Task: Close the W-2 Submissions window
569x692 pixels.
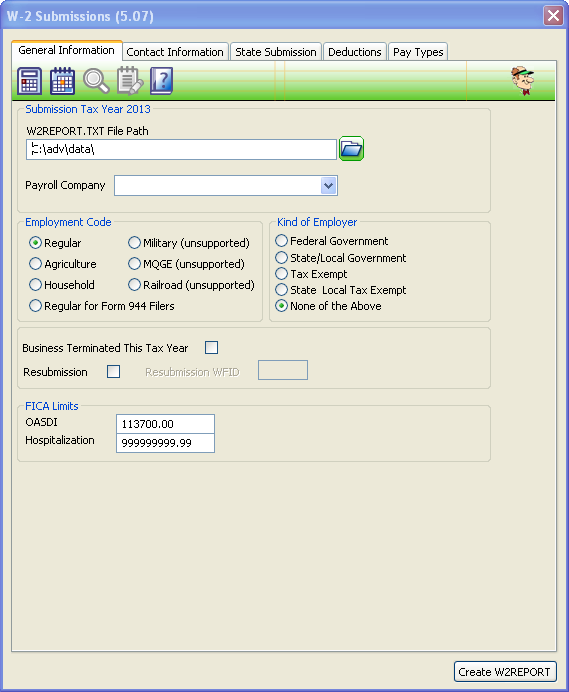Action: [x=553, y=16]
